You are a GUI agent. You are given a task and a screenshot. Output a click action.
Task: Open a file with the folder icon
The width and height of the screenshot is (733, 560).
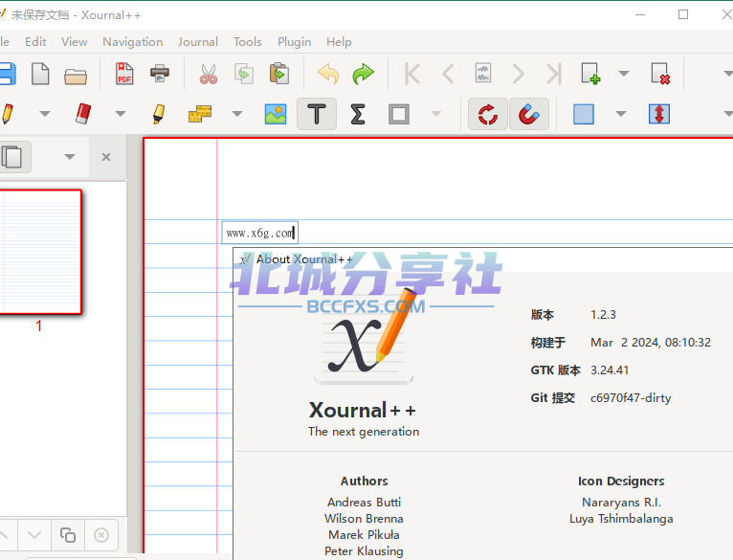click(x=76, y=75)
